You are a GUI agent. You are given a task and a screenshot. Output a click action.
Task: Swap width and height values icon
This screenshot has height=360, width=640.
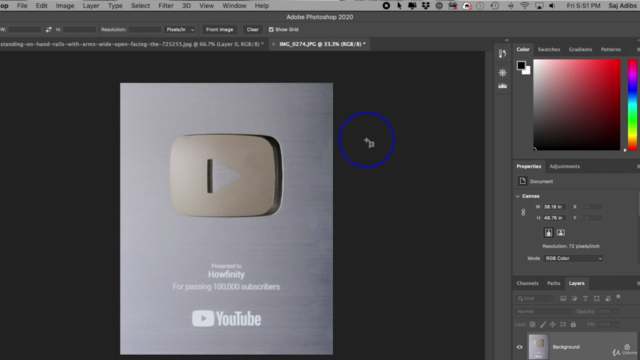coord(49,29)
